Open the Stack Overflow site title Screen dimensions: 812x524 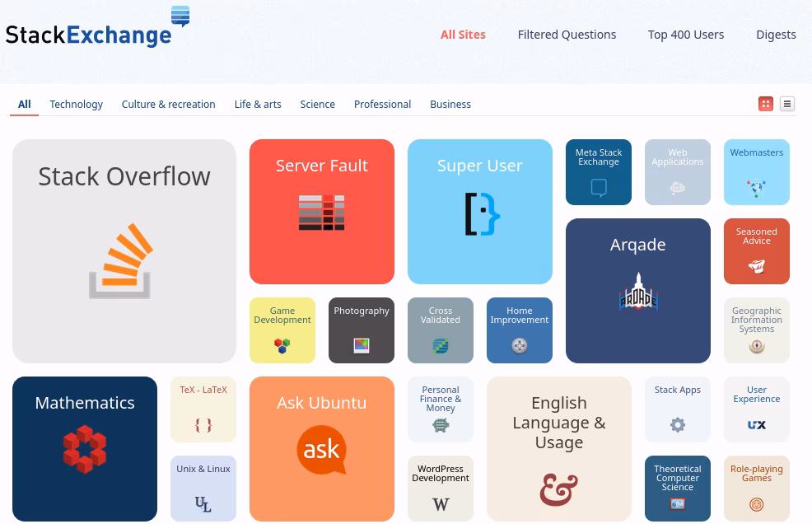point(124,176)
